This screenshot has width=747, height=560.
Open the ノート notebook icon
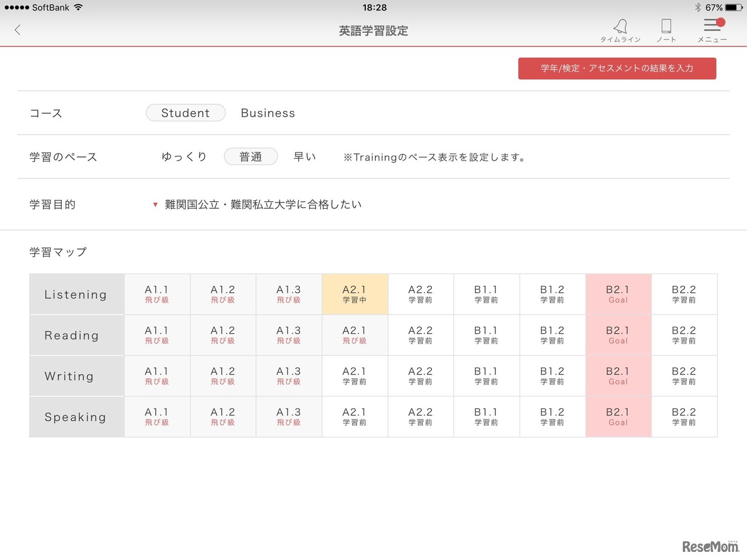point(666,26)
